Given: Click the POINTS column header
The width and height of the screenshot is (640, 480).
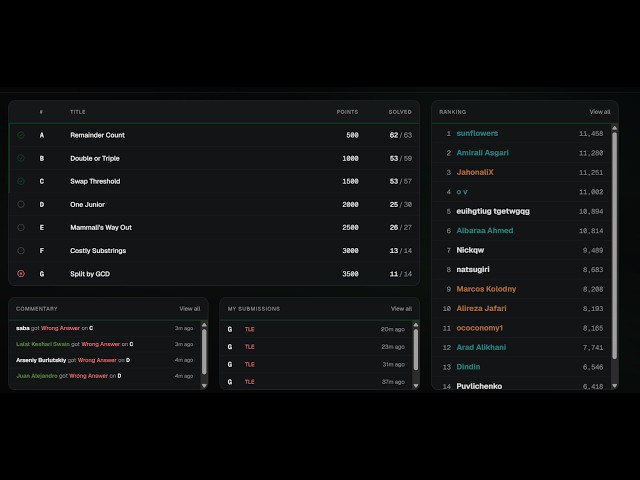Looking at the screenshot, I should [347, 112].
